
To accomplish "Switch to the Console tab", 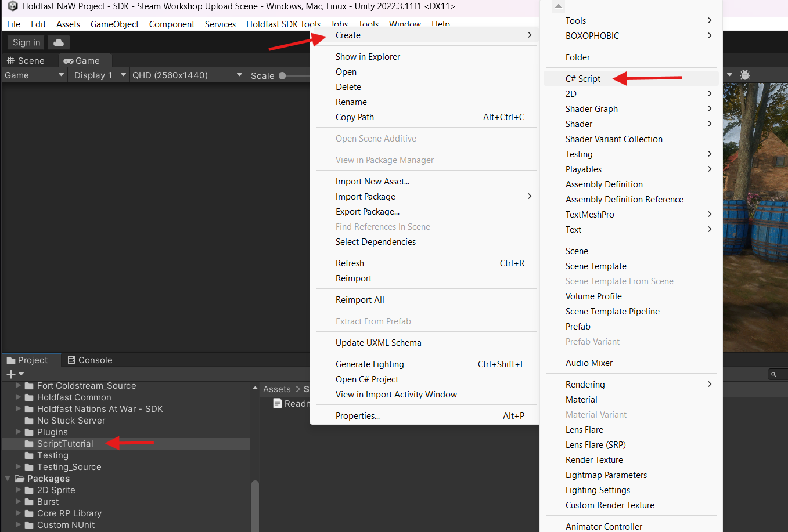I will pos(90,360).
